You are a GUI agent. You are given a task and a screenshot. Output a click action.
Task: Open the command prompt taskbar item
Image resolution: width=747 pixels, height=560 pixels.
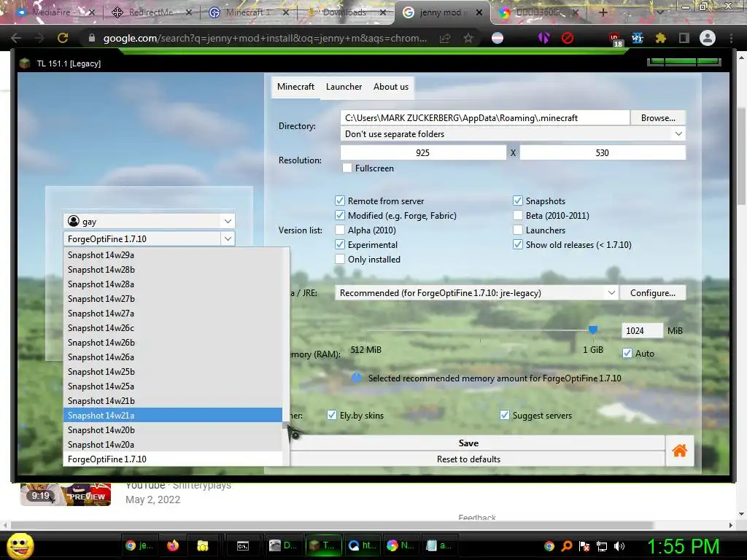[x=242, y=545]
